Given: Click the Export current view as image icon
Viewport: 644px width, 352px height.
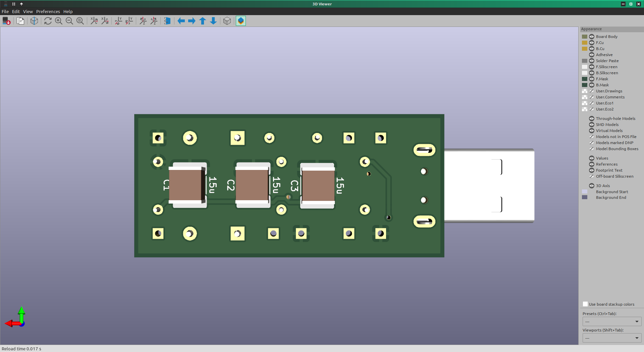Looking at the screenshot, I should click(x=6, y=21).
